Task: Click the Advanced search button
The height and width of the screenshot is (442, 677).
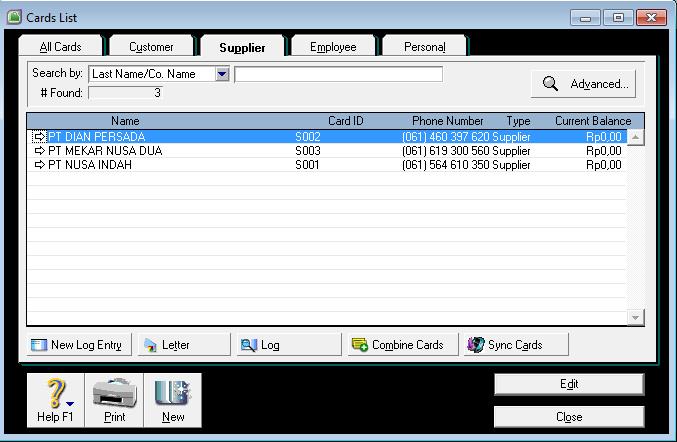Action: [x=583, y=84]
